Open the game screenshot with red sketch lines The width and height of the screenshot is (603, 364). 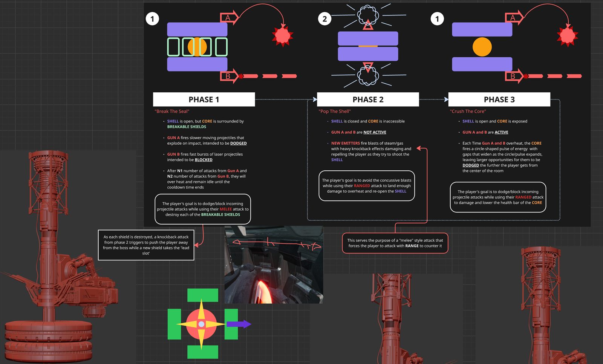274,265
